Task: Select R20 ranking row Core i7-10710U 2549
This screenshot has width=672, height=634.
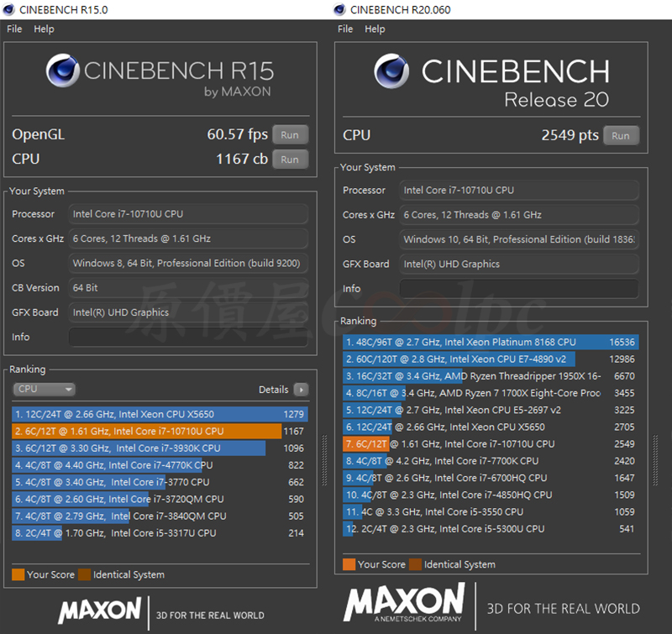Action: click(491, 443)
